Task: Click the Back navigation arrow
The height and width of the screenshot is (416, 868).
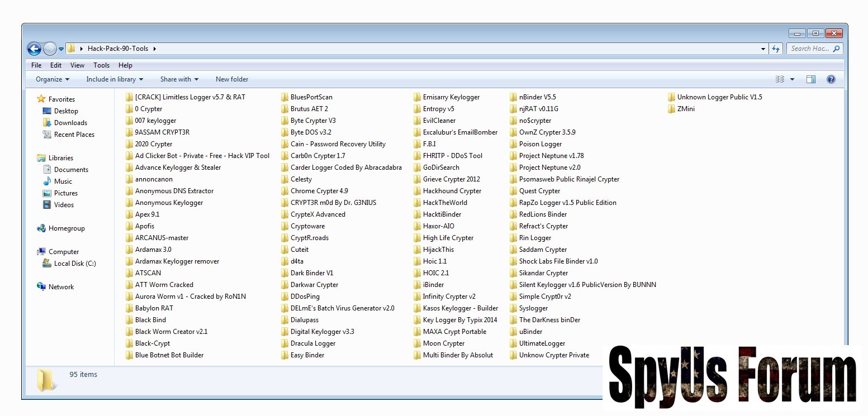Action: coord(34,49)
